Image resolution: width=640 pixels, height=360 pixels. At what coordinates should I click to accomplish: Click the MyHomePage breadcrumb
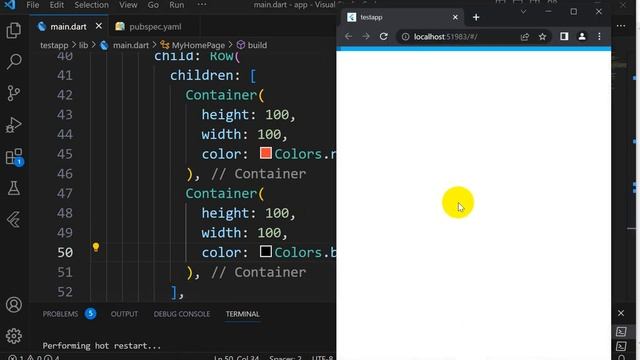pos(198,45)
